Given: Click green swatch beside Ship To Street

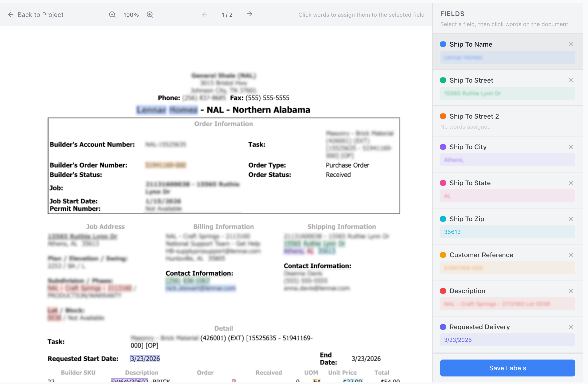Looking at the screenshot, I should (x=443, y=80).
